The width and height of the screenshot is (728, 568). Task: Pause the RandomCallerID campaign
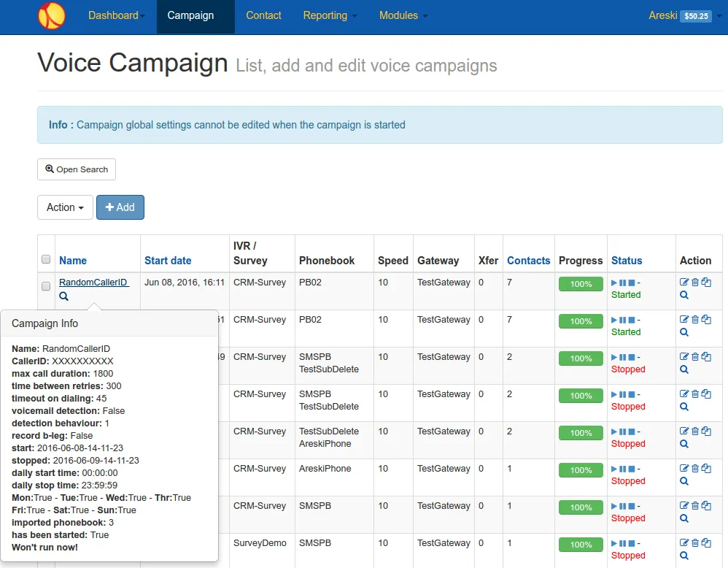623,283
